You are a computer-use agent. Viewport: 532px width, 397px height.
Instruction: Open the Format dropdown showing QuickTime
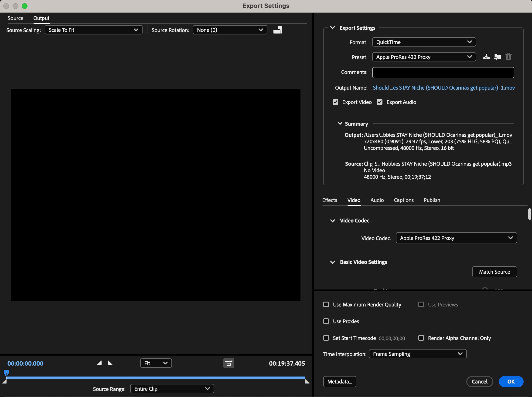click(x=423, y=42)
